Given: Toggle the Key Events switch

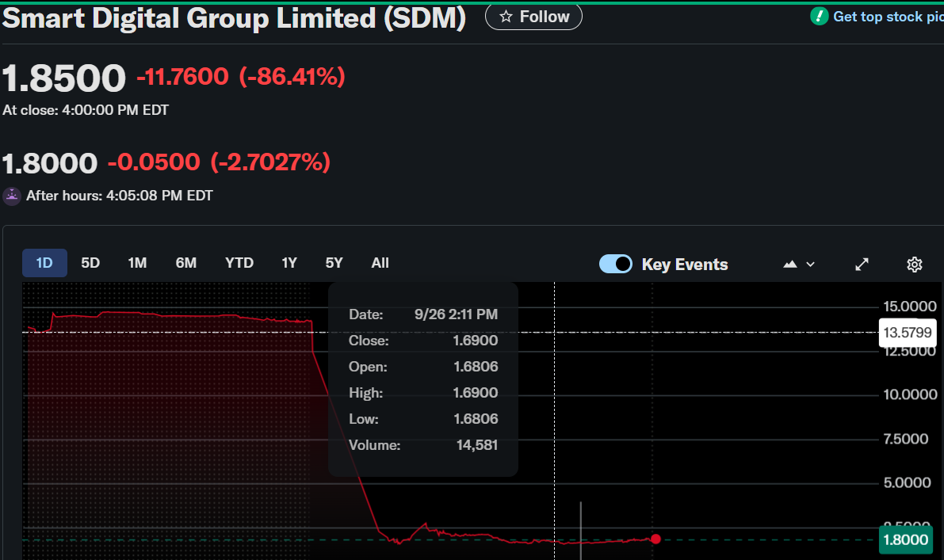Looking at the screenshot, I should point(615,264).
